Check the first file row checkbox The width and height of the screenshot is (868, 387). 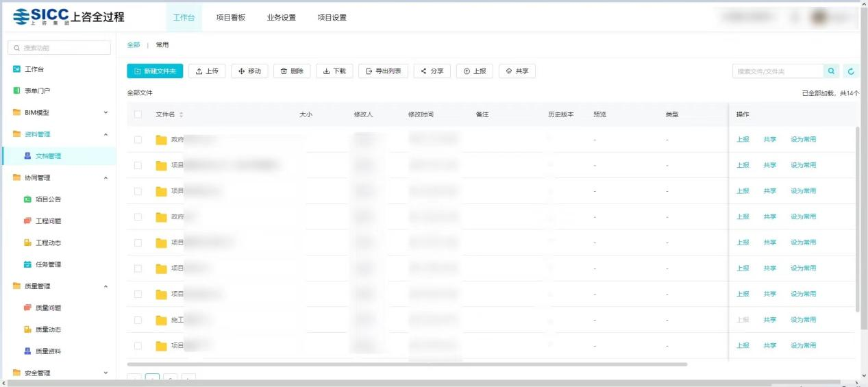point(138,140)
